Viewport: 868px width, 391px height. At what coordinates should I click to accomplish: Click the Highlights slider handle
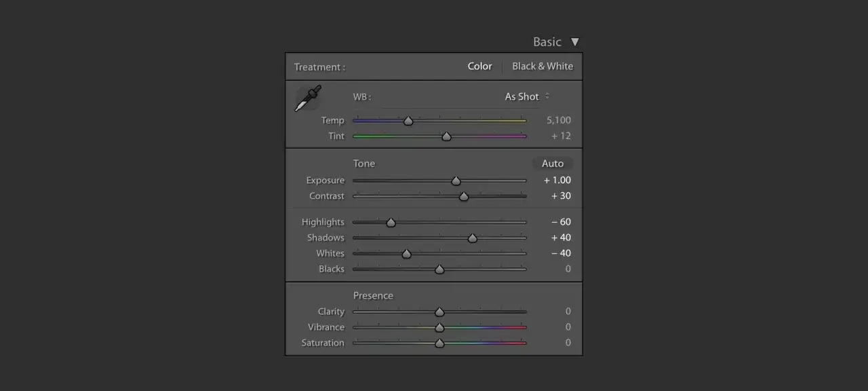point(391,222)
